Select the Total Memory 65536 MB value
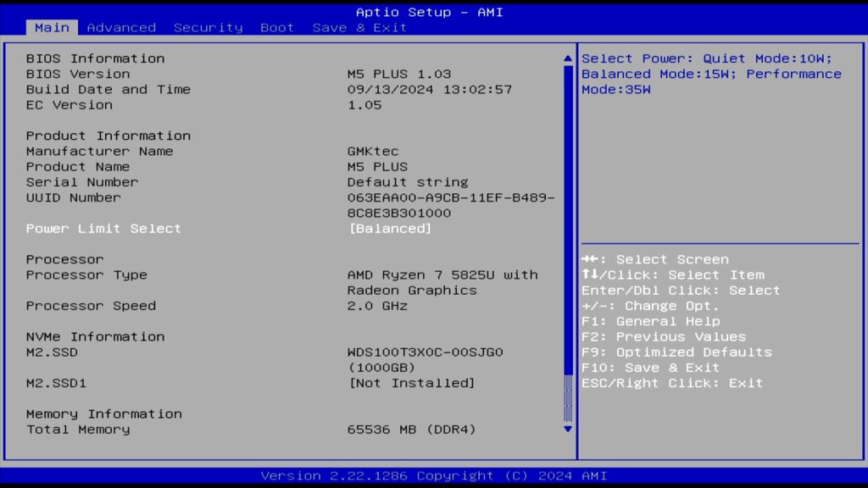The width and height of the screenshot is (868, 488). tap(412, 430)
